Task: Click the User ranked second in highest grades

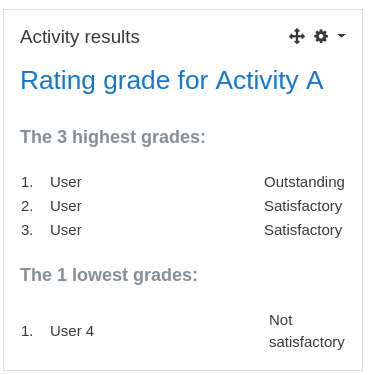Action: [66, 206]
